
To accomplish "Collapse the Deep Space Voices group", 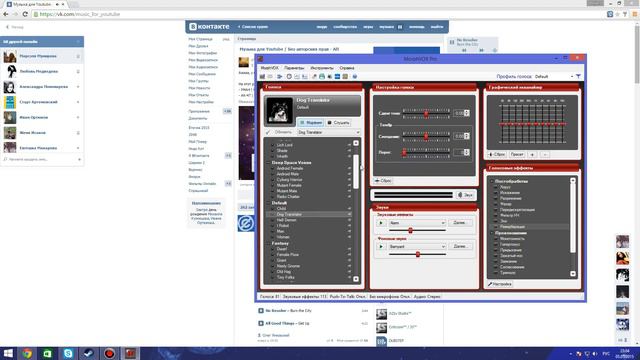I will tap(269, 162).
